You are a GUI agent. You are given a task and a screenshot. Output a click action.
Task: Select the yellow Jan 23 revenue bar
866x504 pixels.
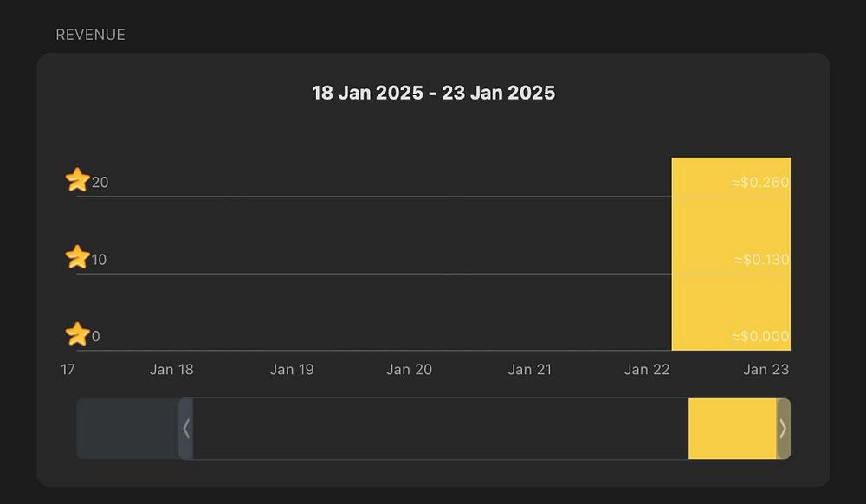[731, 254]
